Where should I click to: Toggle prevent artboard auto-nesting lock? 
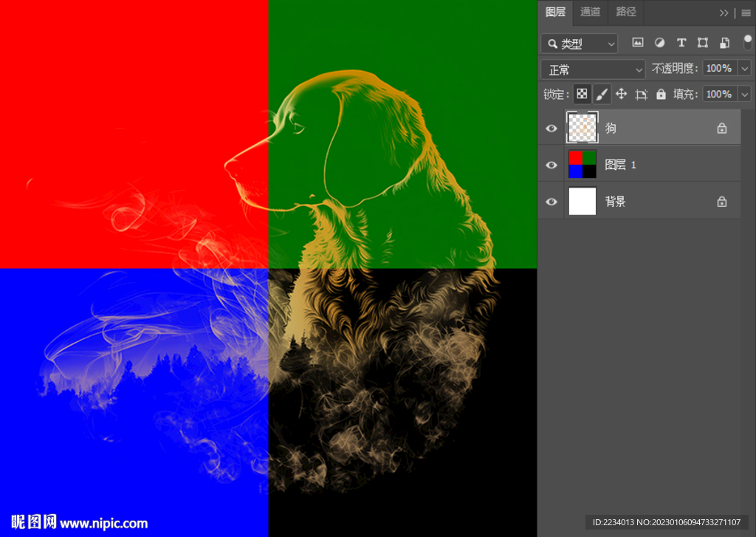coord(642,94)
